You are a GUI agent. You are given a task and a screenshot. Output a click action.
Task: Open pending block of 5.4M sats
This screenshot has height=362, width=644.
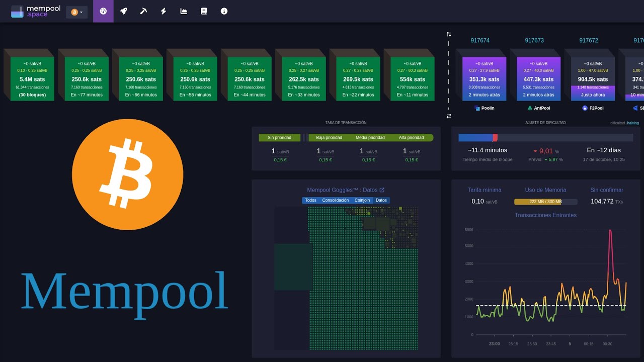click(32, 79)
